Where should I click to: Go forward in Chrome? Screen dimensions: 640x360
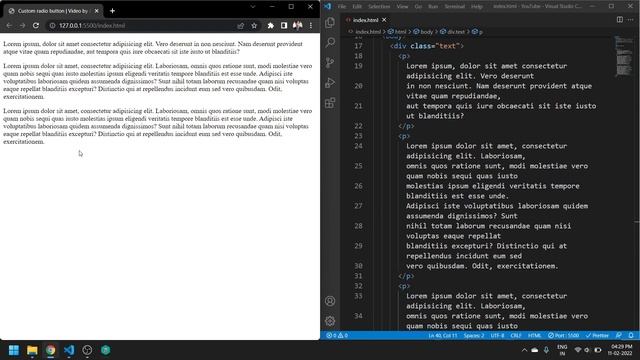point(22,25)
